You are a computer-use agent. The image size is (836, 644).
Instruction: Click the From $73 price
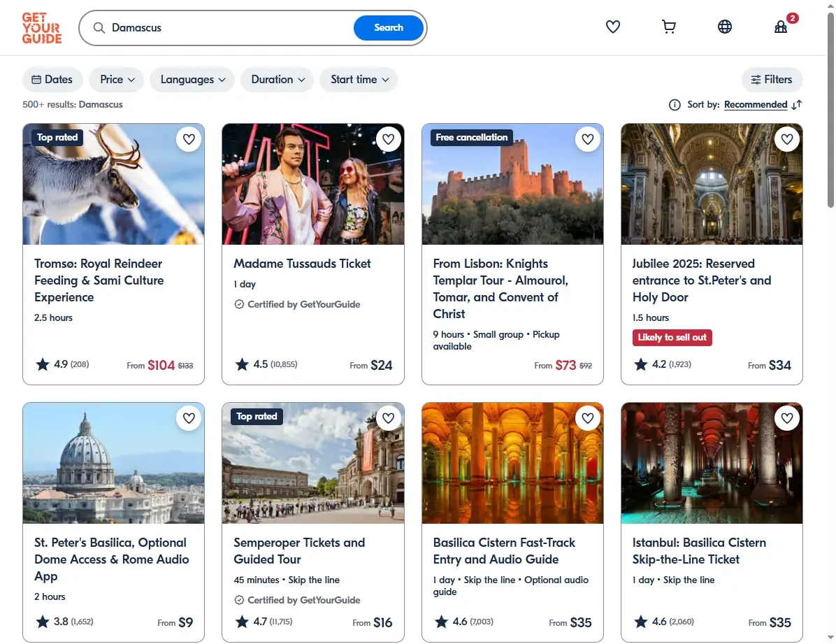(x=563, y=366)
